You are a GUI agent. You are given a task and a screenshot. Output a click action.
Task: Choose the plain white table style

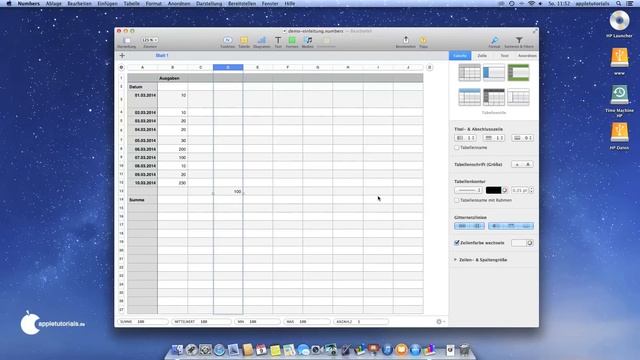point(518,97)
